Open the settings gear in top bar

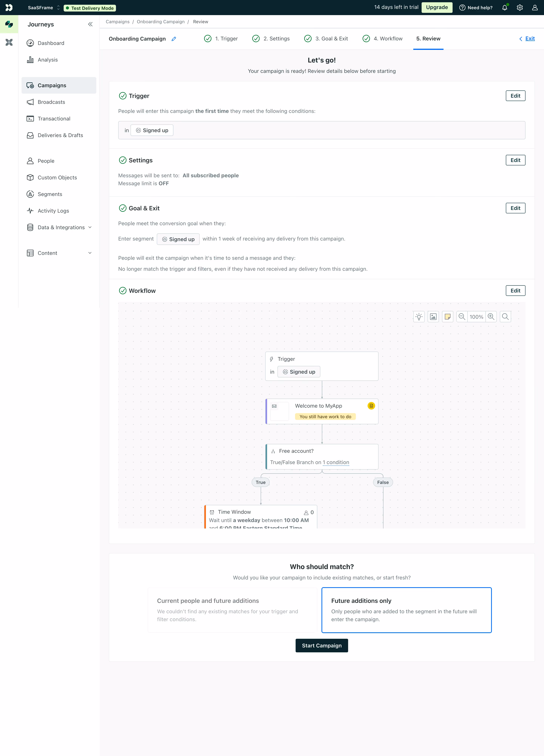point(520,8)
